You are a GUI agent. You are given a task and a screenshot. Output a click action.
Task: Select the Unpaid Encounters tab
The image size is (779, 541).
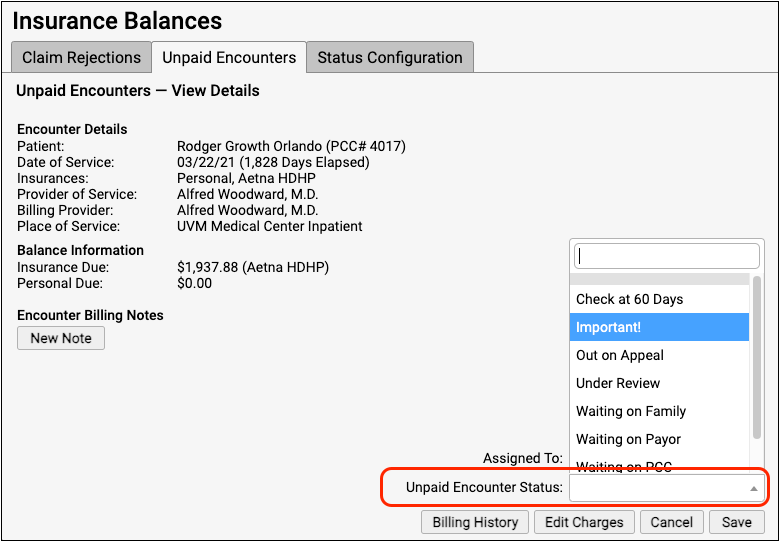(x=229, y=57)
